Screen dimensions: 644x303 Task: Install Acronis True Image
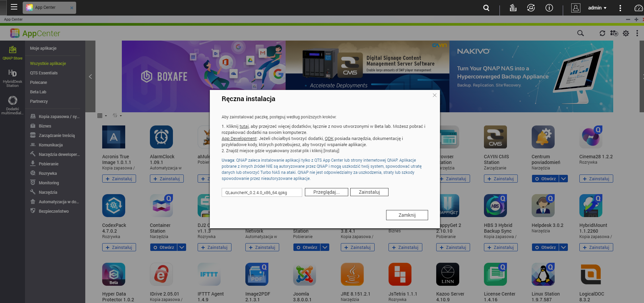tap(119, 179)
